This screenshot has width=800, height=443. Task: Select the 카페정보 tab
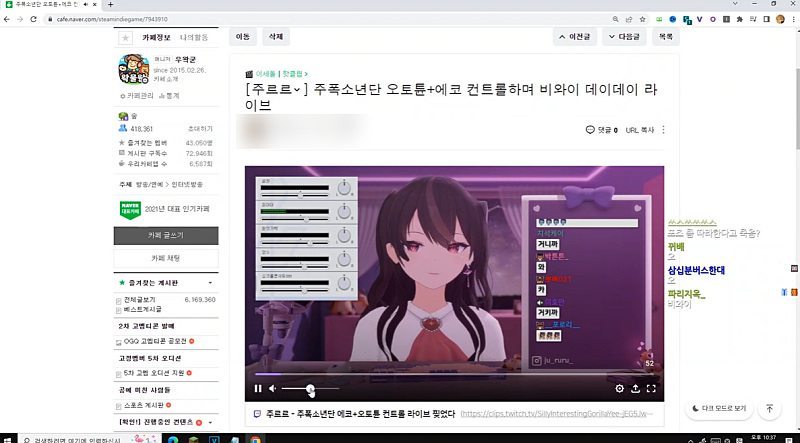(x=156, y=38)
